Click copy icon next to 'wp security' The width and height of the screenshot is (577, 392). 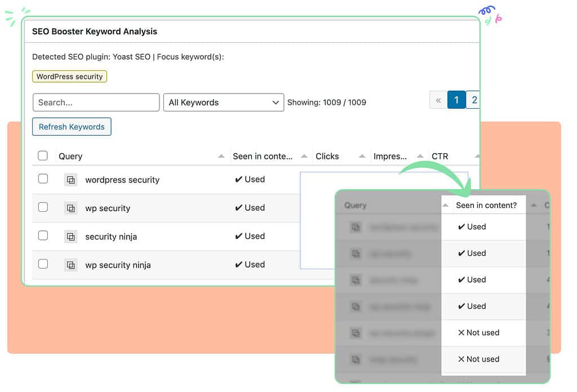[x=70, y=208]
